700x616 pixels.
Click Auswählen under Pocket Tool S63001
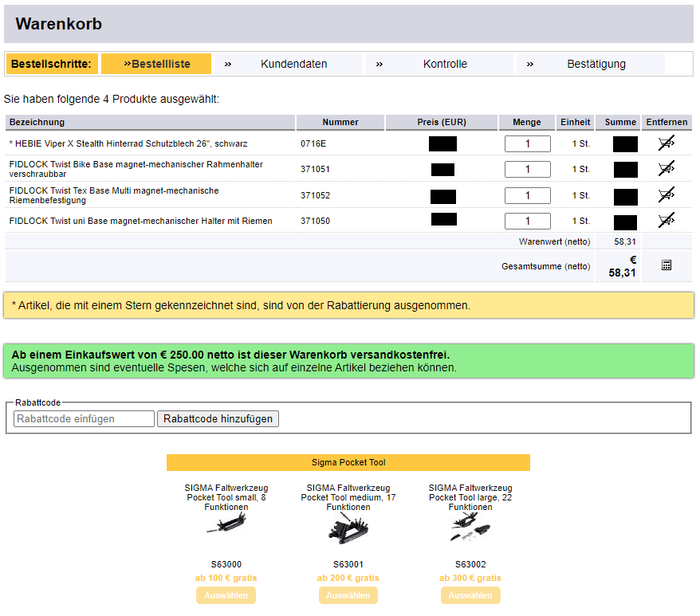click(348, 595)
